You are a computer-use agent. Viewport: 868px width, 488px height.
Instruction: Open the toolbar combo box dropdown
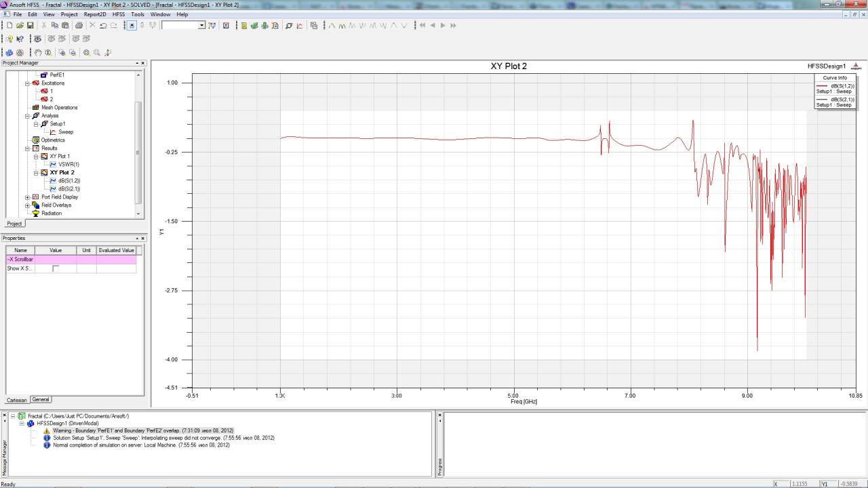[x=201, y=26]
